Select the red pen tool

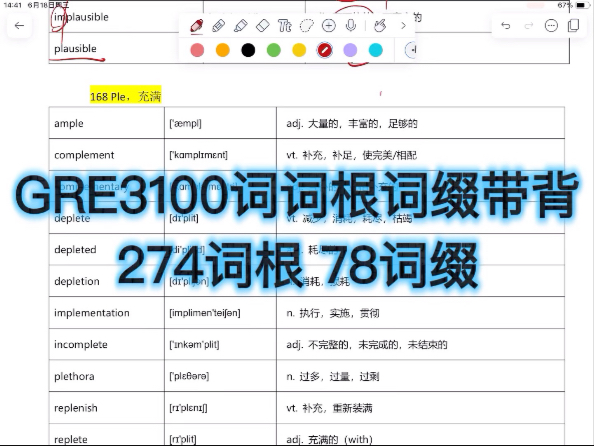click(x=197, y=26)
